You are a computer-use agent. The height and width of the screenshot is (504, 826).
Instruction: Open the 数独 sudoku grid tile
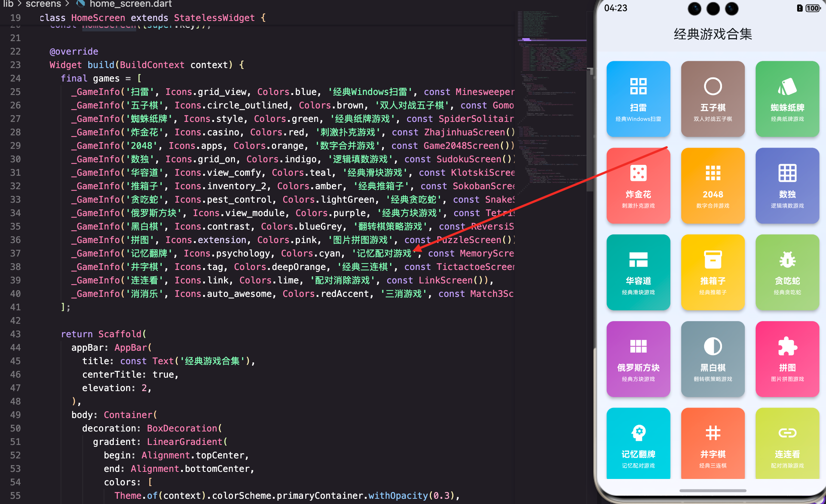[x=787, y=186]
